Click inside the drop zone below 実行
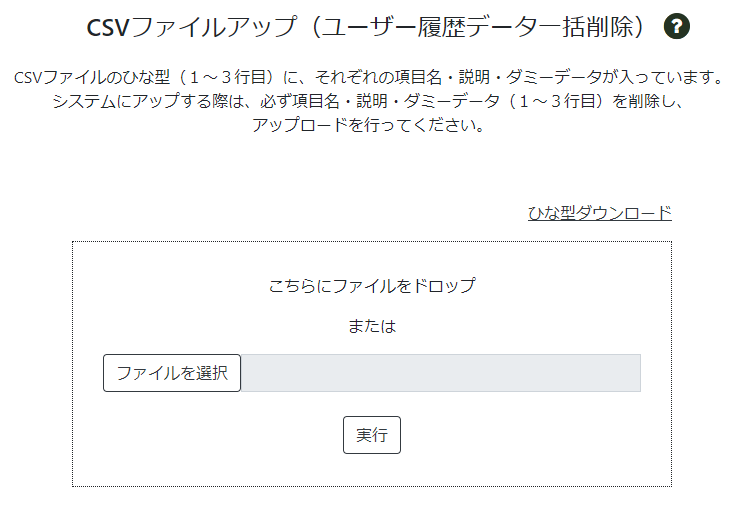Viewport: 736px width, 509px height. coord(372,470)
